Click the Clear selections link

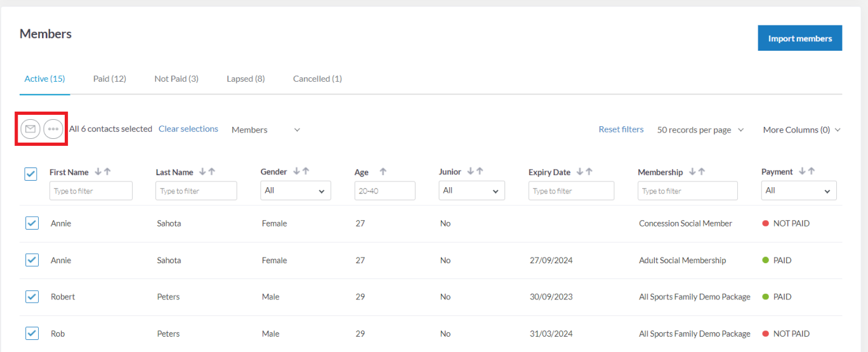coord(188,129)
